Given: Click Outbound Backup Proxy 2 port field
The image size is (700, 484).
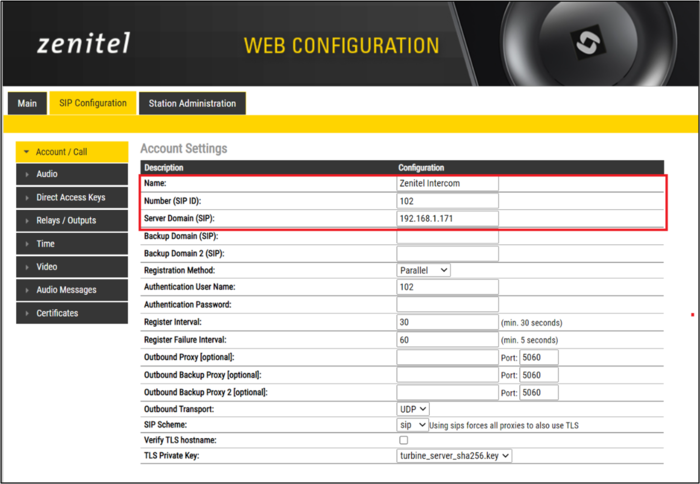Looking at the screenshot, I should (x=539, y=392).
